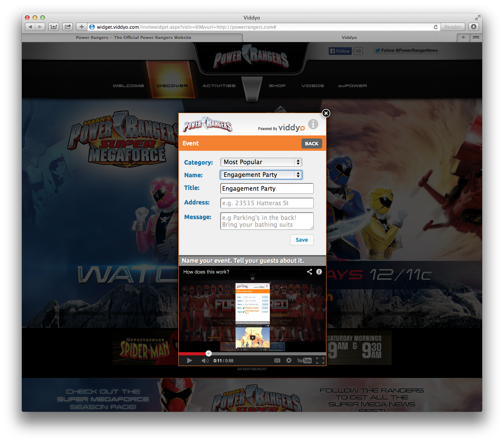This screenshot has height=442, width=504.
Task: Go forward in Safari history
Action: click(40, 27)
